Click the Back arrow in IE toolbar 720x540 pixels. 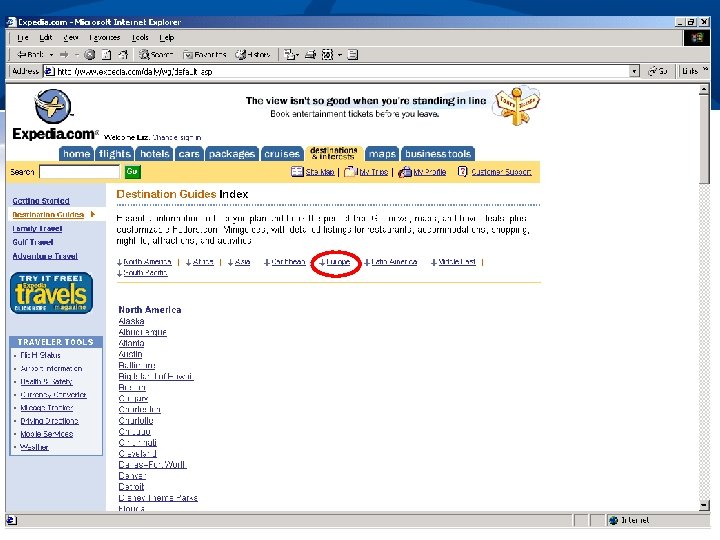(30, 55)
